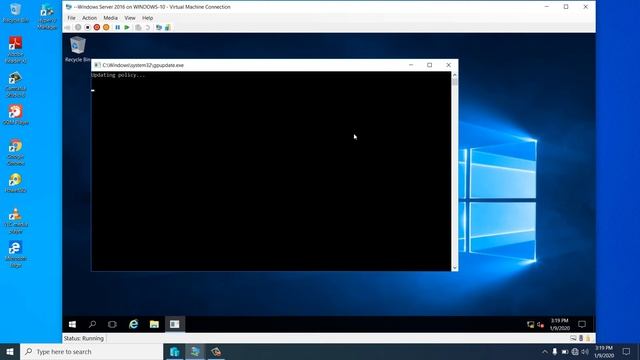Click the lock icon in VM status bar
The height and width of the screenshot is (360, 640).
(588, 338)
